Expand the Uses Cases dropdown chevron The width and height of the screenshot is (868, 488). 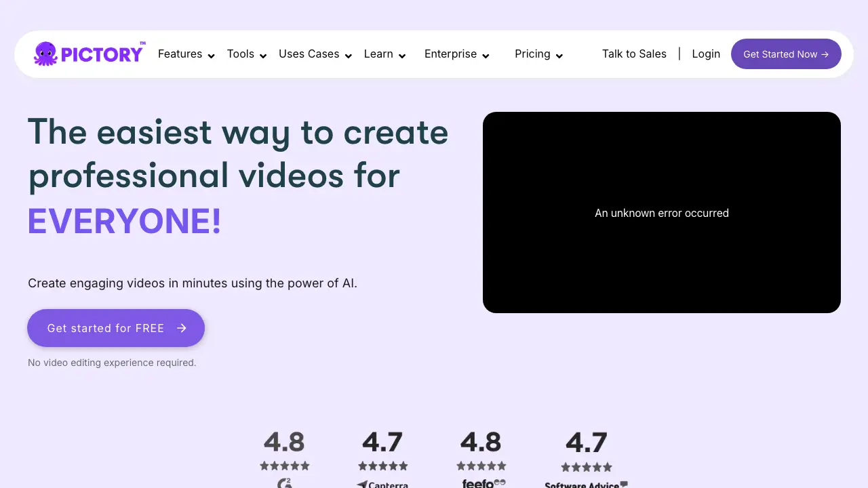pos(348,56)
